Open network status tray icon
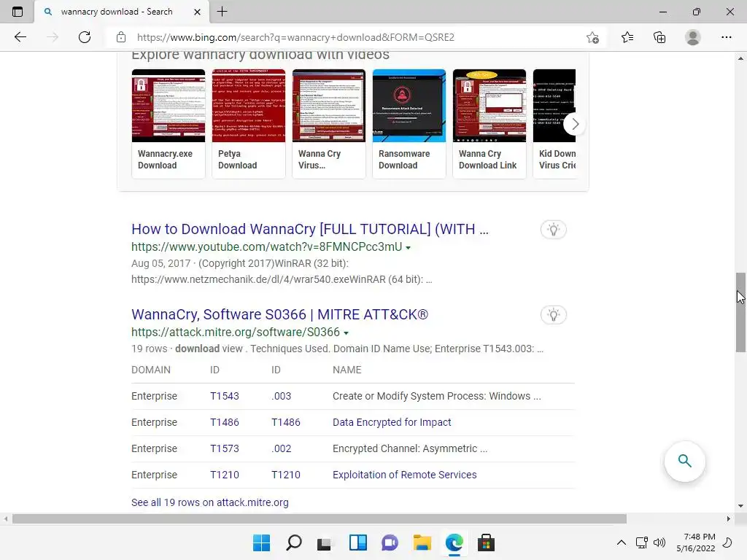Image resolution: width=747 pixels, height=560 pixels. [642, 542]
